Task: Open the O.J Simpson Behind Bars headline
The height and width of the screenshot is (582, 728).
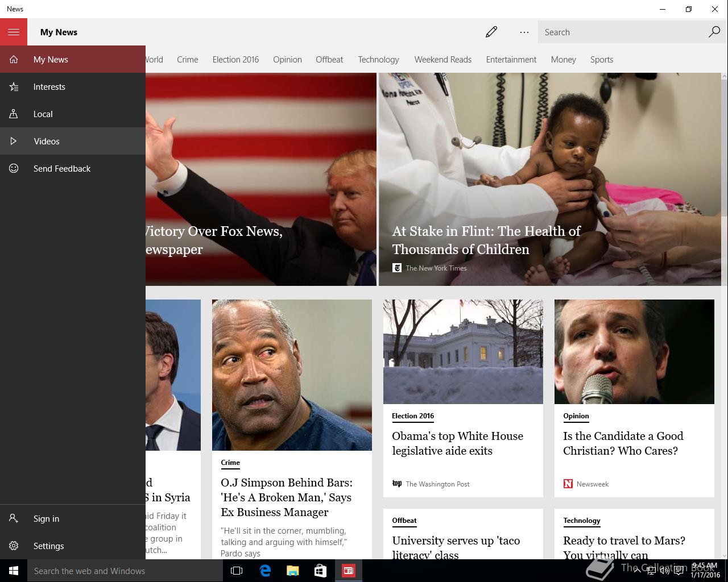Action: pos(287,497)
